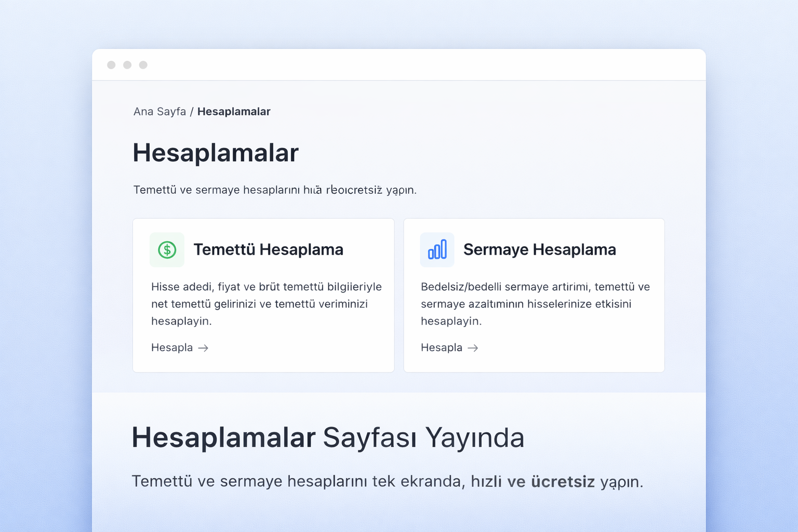Click the Hesaplamalar page heading

216,152
